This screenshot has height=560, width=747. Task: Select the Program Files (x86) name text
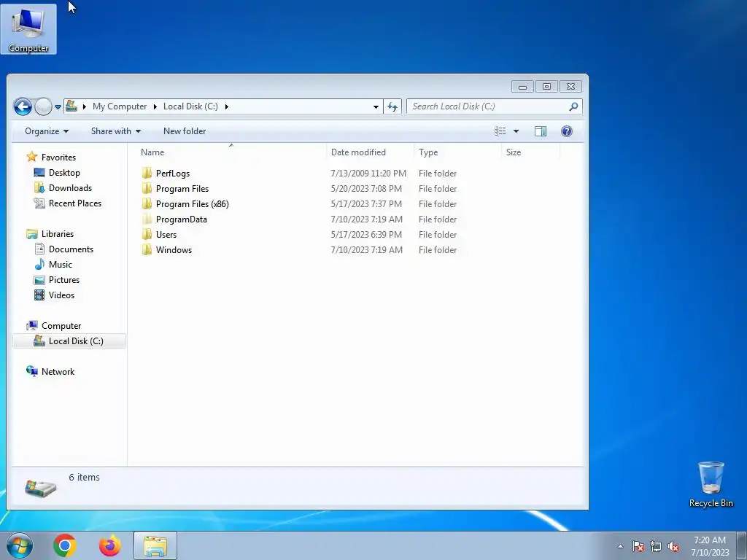pos(192,204)
